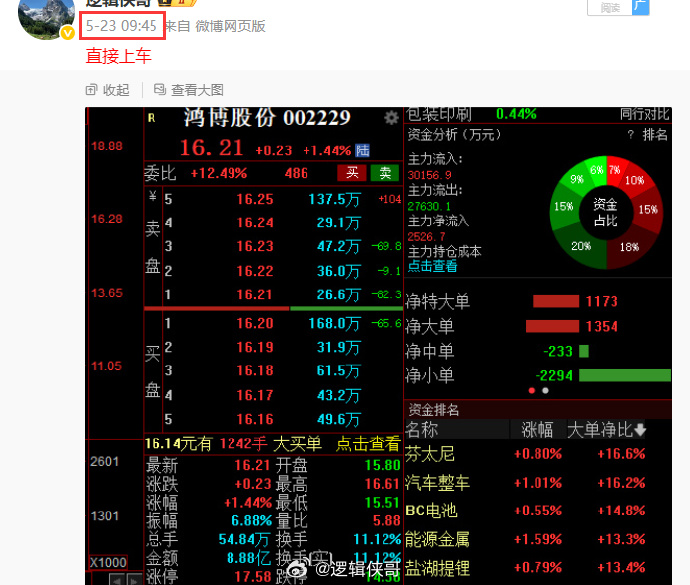
Task: Click the 陆 Stock Connect badge icon
Action: click(363, 150)
